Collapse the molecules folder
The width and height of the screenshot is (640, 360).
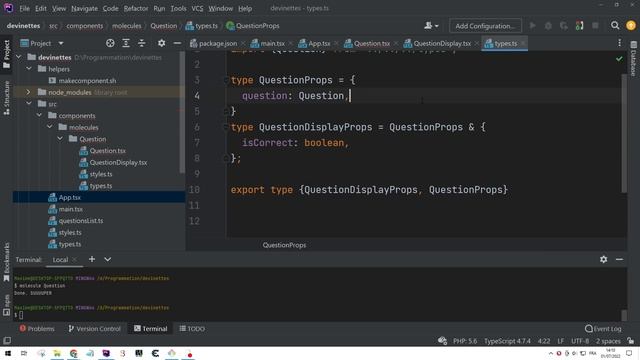[x=49, y=127]
